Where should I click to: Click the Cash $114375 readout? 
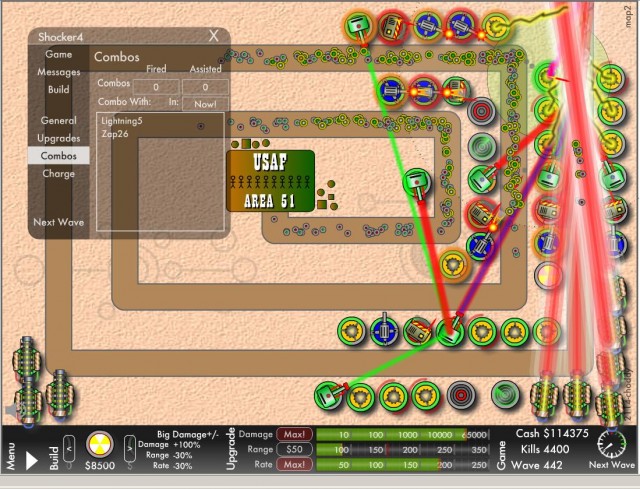[x=552, y=433]
